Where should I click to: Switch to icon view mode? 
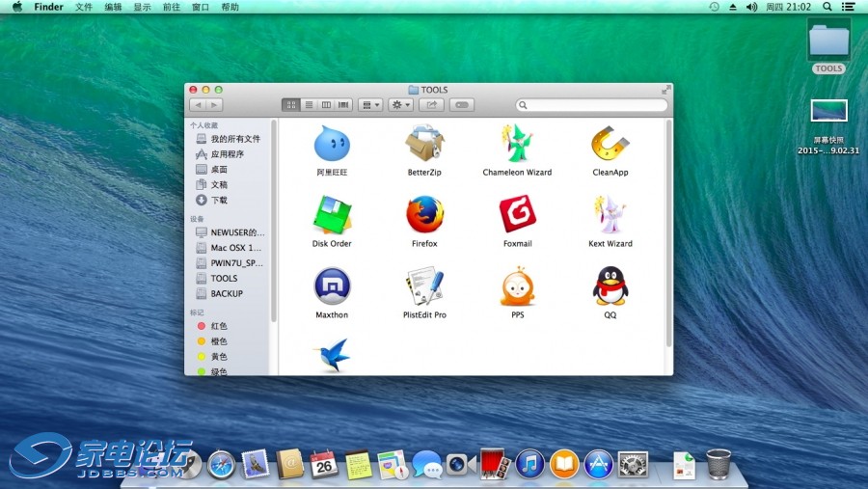coord(290,105)
